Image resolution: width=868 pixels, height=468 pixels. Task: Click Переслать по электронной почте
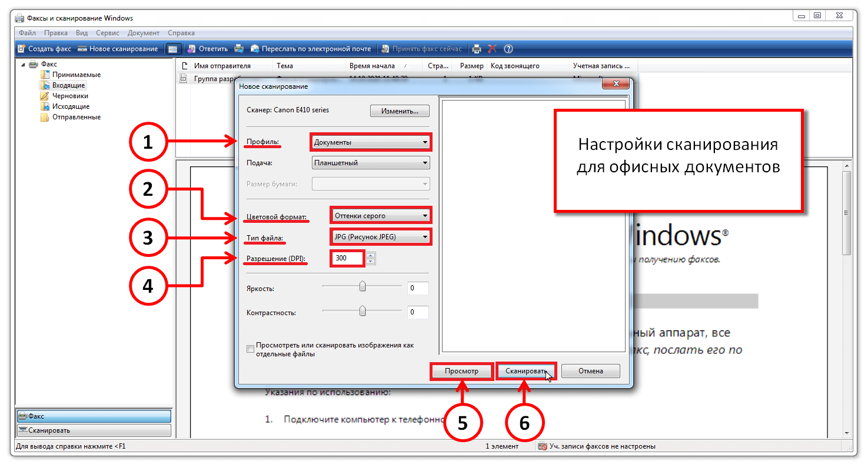(x=311, y=49)
